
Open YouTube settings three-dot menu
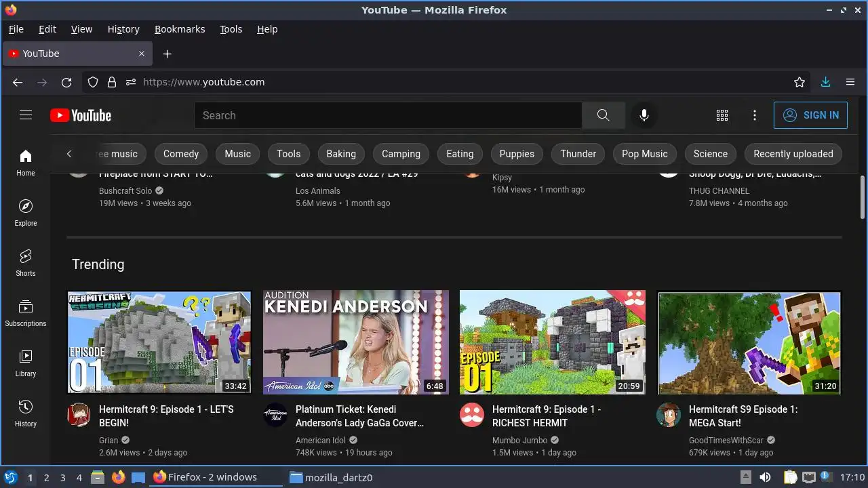(755, 115)
